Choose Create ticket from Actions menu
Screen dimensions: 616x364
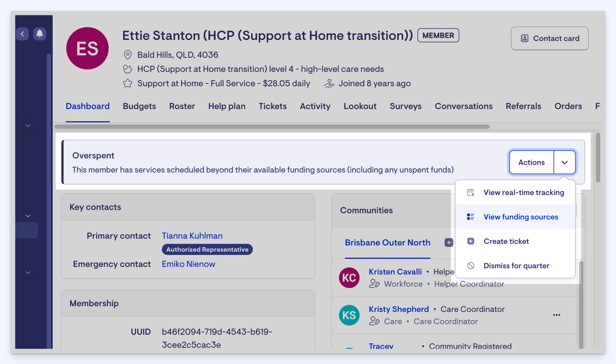(506, 241)
